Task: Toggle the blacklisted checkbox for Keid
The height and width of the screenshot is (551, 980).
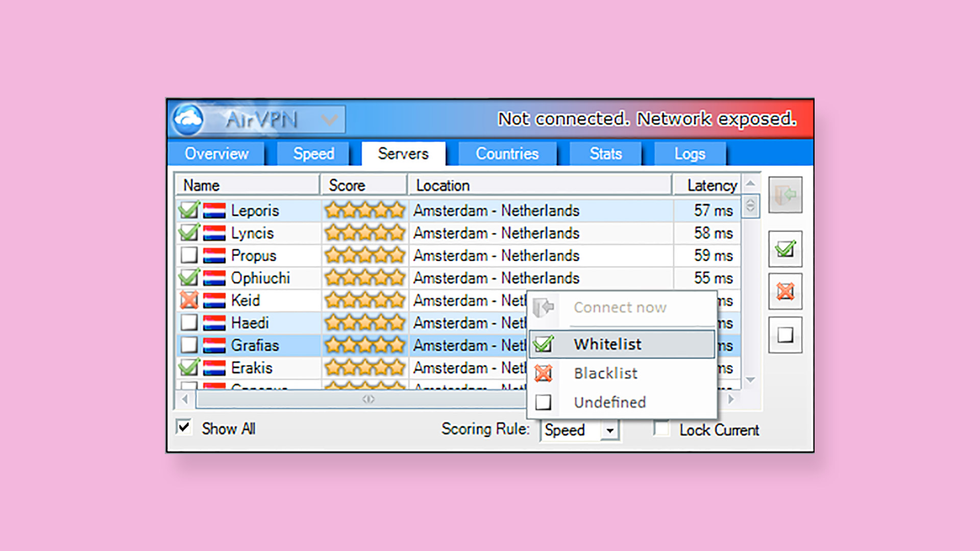Action: coord(189,299)
